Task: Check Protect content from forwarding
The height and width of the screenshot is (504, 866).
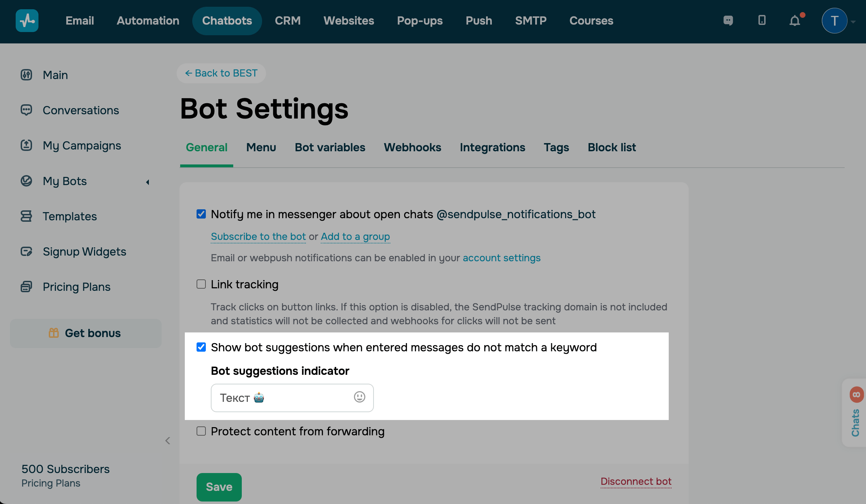Action: click(201, 431)
